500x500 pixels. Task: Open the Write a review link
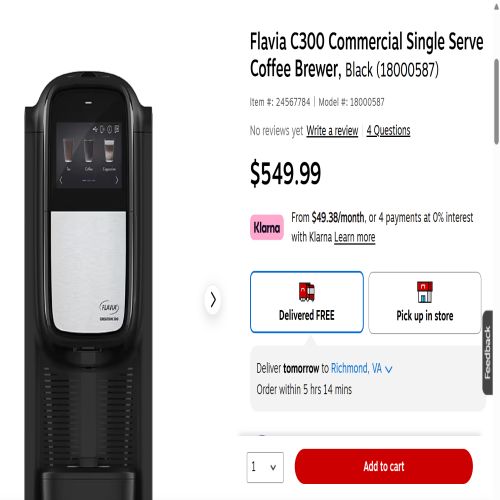[x=332, y=130]
